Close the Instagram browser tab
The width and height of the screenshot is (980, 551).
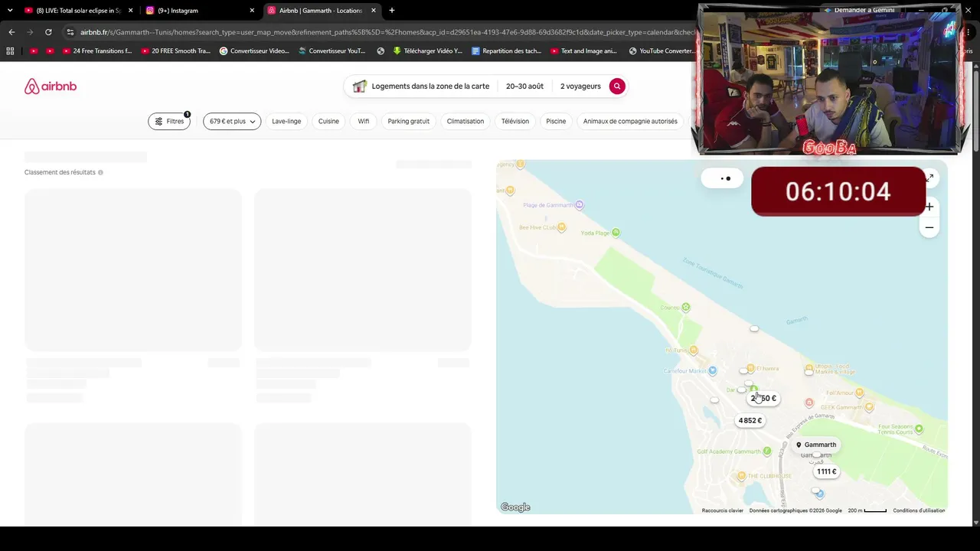252,11
